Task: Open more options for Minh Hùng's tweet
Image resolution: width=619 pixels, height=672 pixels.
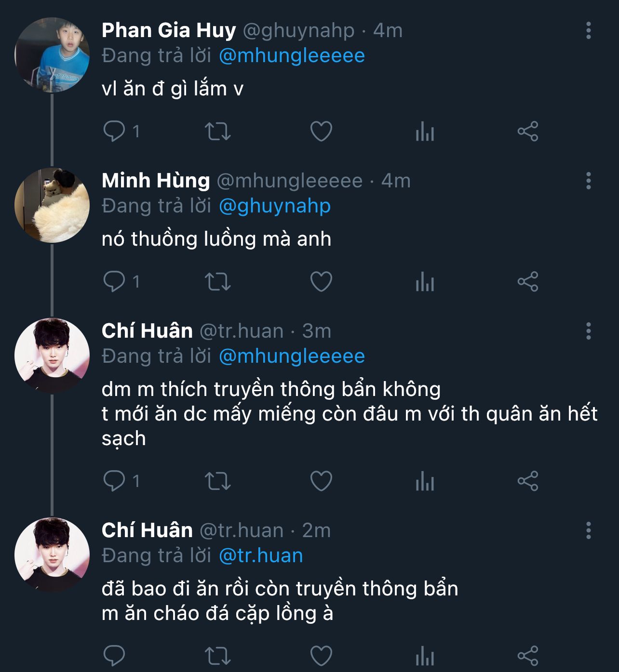Action: tap(588, 181)
